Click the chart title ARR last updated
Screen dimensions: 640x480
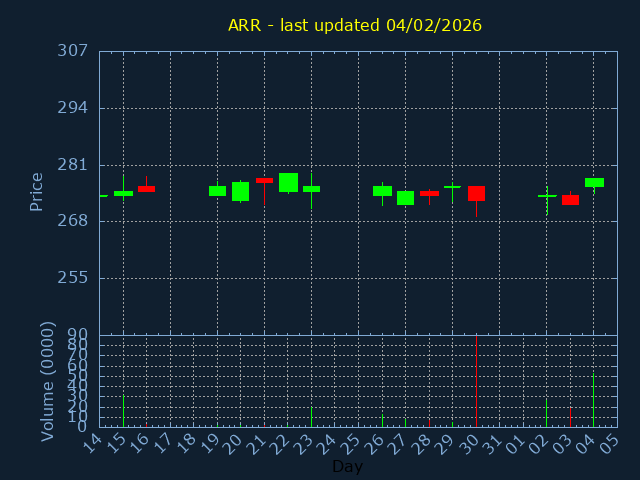pos(354,25)
